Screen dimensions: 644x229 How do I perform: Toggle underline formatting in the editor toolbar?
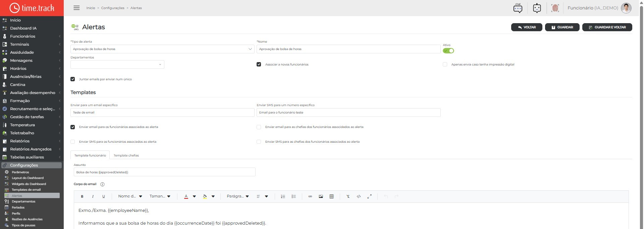[x=104, y=196]
